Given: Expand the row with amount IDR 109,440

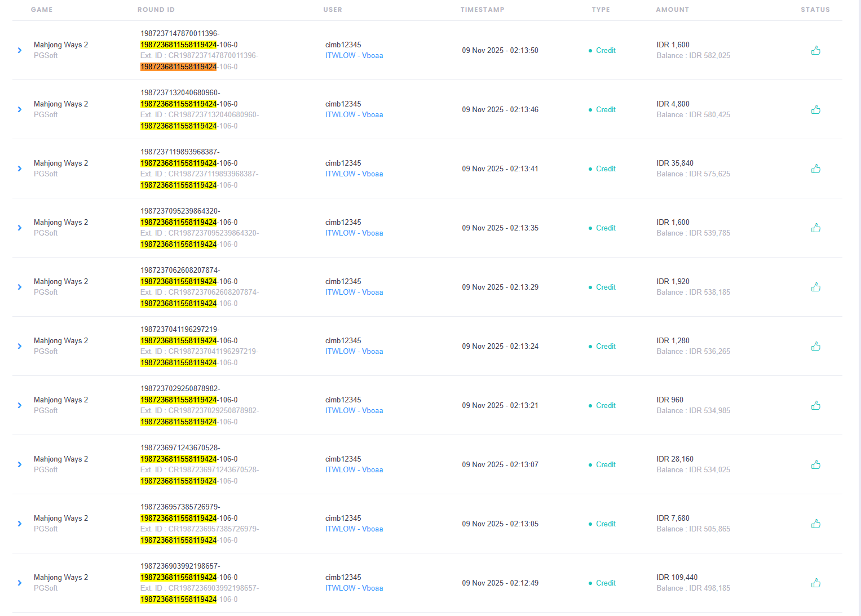Looking at the screenshot, I should [x=20, y=583].
